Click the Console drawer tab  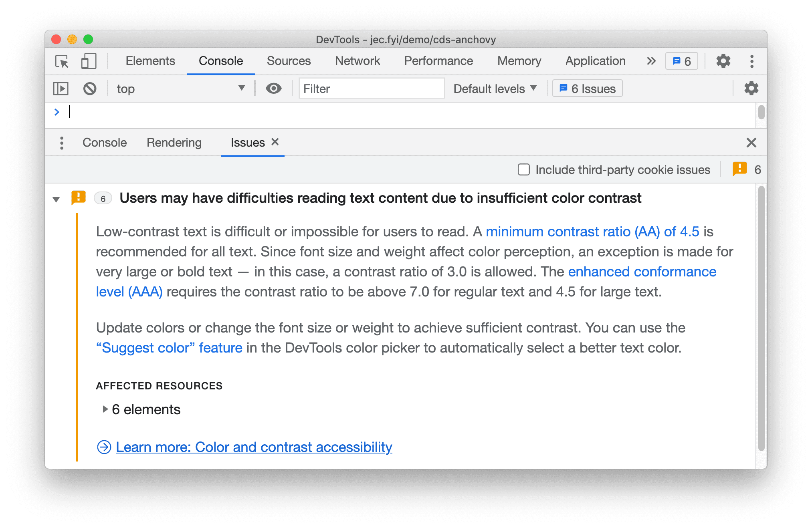(105, 143)
